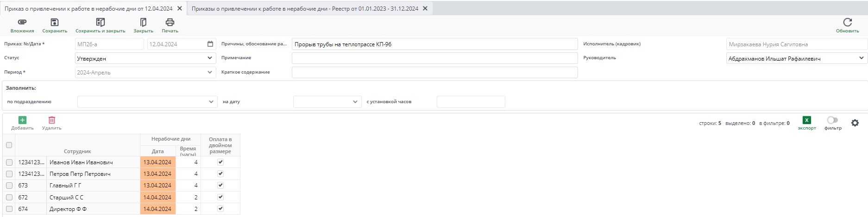Image resolution: width=868 pixels, height=217 pixels.
Task: Switch to Приказ о привлечении от 12.04.2024 tab
Action: (88, 8)
